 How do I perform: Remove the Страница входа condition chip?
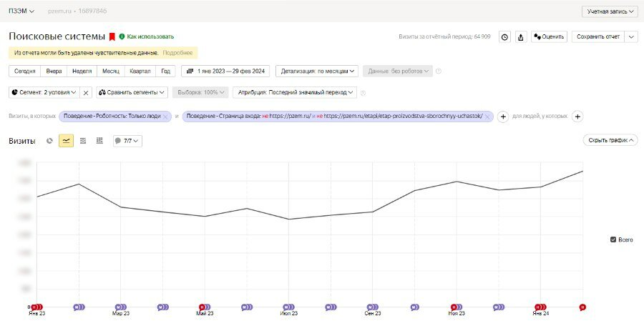(487, 117)
